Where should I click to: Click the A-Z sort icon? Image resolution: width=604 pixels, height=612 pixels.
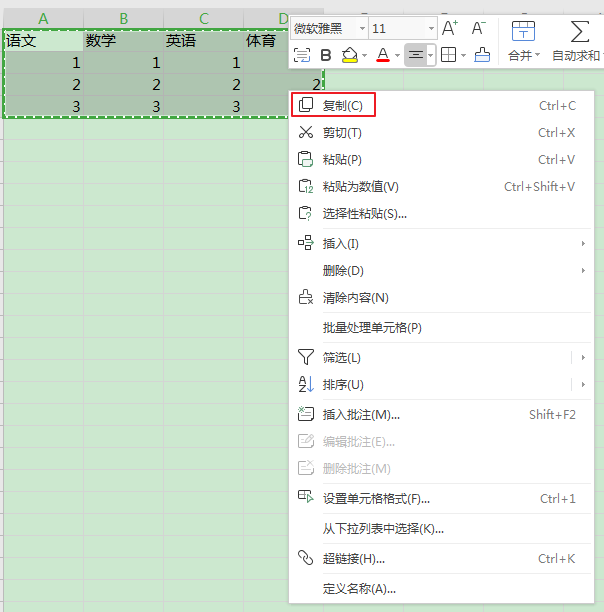pos(306,384)
